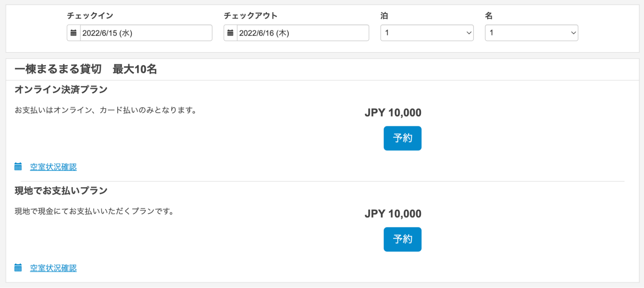Image resolution: width=644 pixels, height=288 pixels.
Task: Click calendar icon under オンライン決済プラン
Action: 18,167
